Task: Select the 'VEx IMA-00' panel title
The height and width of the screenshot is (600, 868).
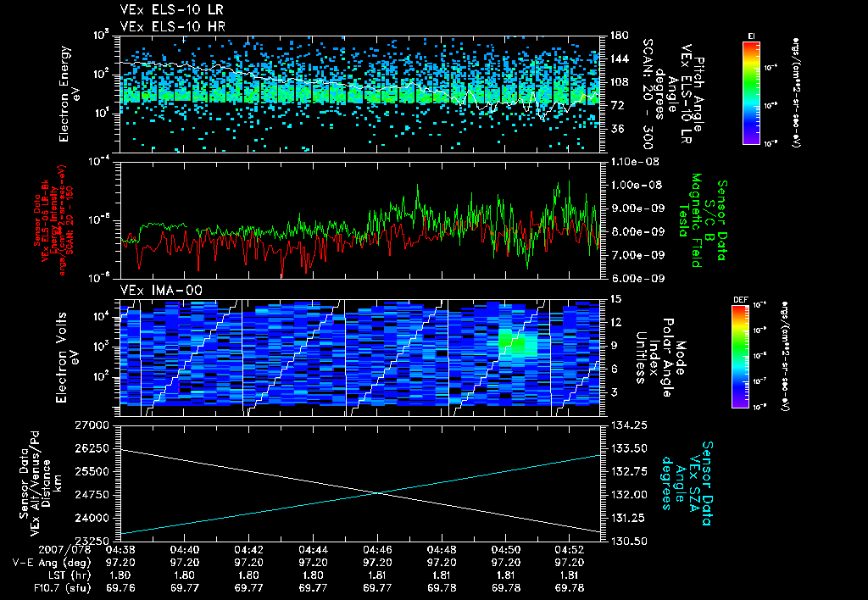Action: [x=161, y=290]
